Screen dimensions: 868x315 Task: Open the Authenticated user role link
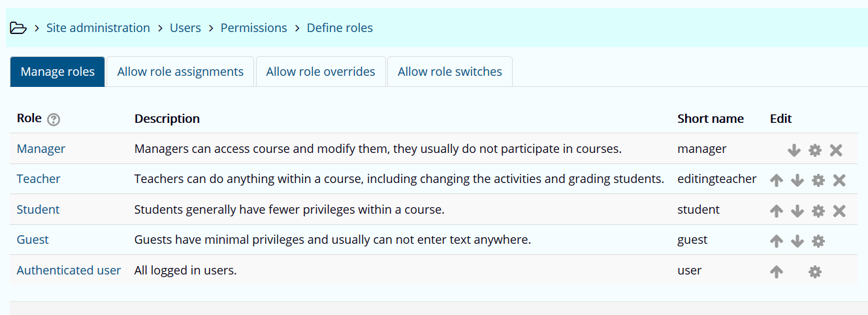point(69,270)
